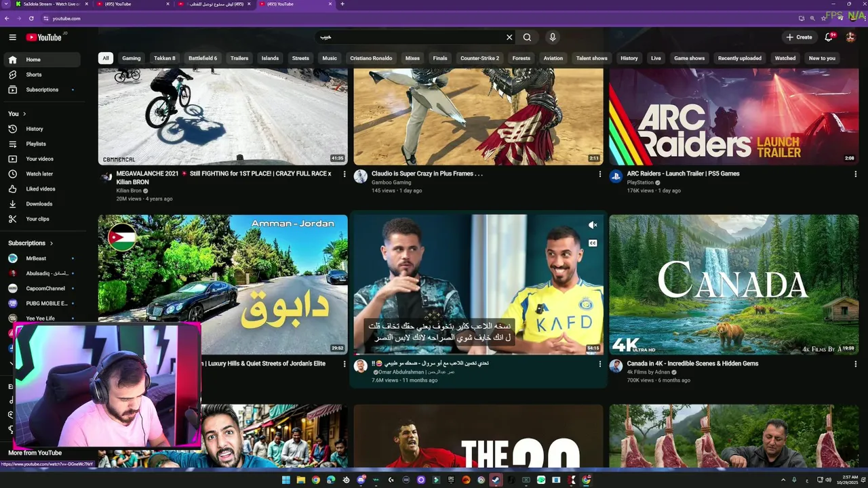Select the Tekken 8 filter chip
Image resolution: width=868 pixels, height=488 pixels.
164,58
